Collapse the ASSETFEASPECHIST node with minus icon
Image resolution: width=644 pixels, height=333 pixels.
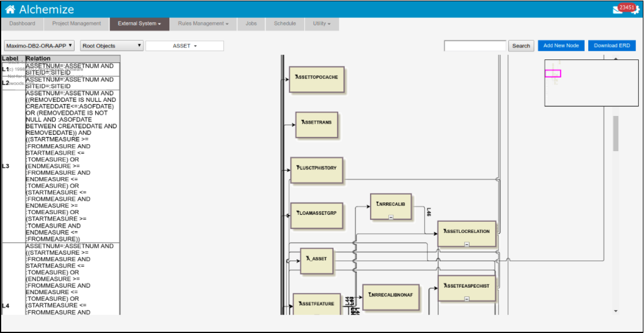(467, 298)
